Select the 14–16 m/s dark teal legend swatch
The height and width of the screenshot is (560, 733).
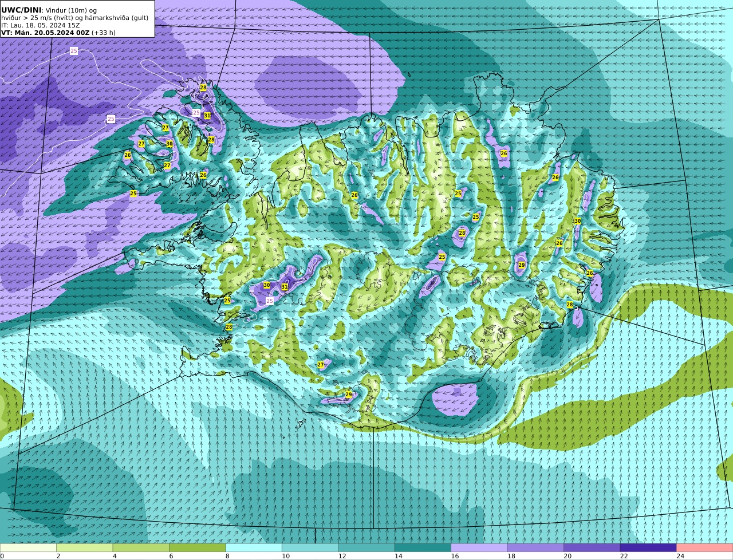click(x=423, y=548)
